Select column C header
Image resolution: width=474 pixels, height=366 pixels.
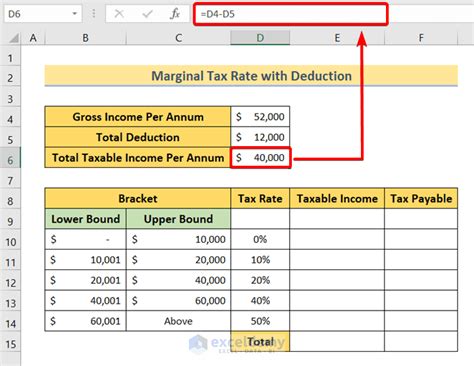click(178, 38)
